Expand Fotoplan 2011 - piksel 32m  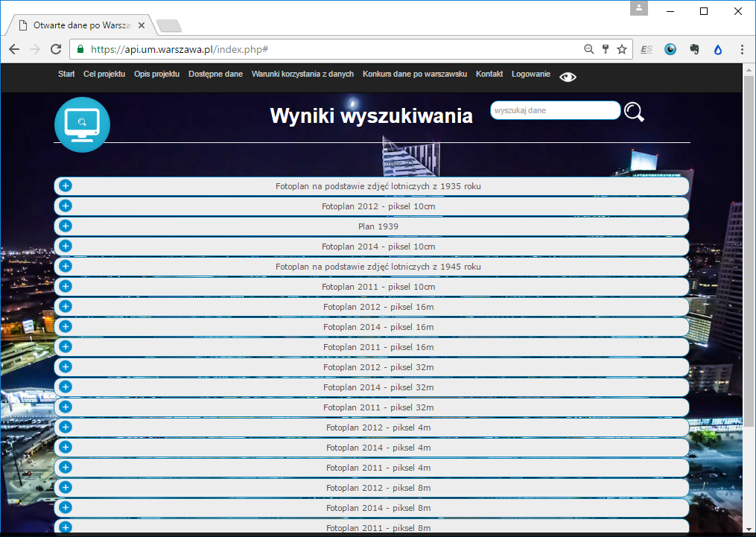pos(66,407)
